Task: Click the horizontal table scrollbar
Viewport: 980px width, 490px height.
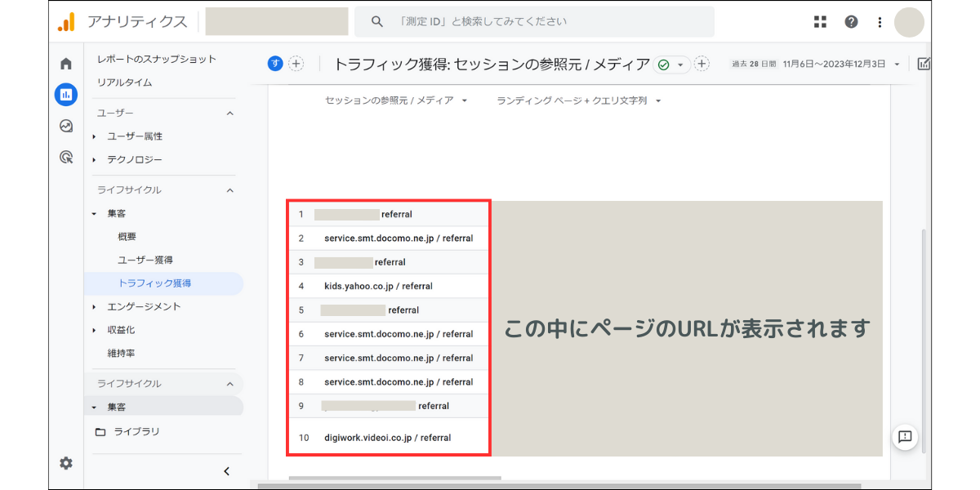Action: (395, 479)
